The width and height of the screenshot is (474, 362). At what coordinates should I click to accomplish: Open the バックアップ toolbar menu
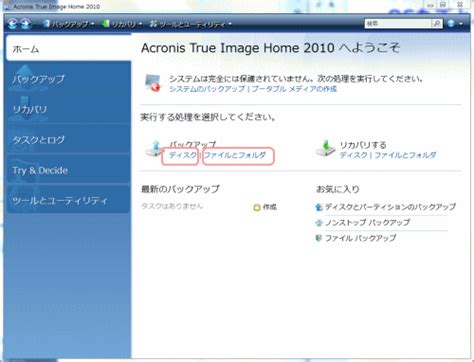(x=69, y=24)
